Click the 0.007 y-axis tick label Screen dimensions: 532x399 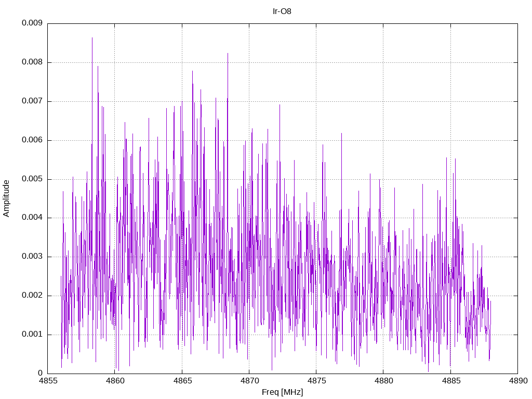32,101
